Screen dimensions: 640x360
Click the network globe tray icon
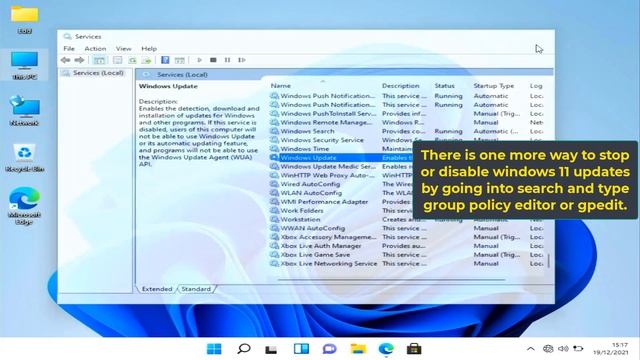point(548,349)
